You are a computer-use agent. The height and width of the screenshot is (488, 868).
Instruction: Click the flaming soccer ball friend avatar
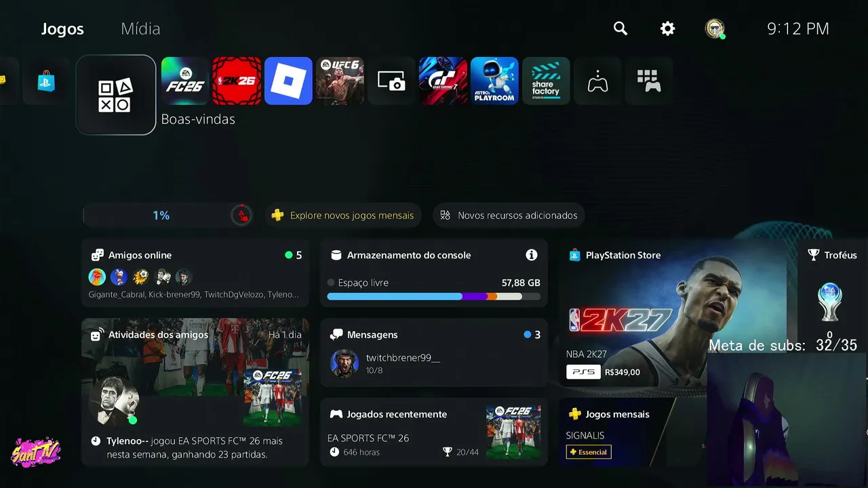(x=140, y=277)
